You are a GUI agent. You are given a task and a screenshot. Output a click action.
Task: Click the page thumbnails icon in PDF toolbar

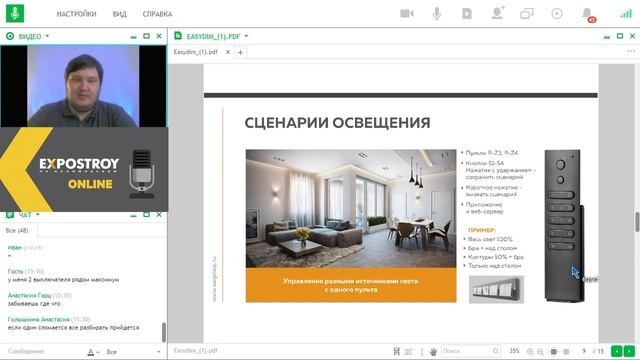point(396,351)
